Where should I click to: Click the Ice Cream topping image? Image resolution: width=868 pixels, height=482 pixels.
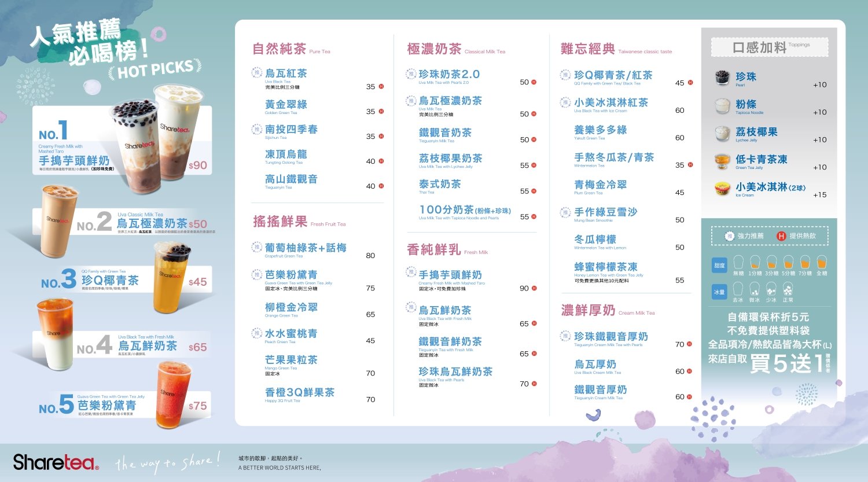pos(722,189)
